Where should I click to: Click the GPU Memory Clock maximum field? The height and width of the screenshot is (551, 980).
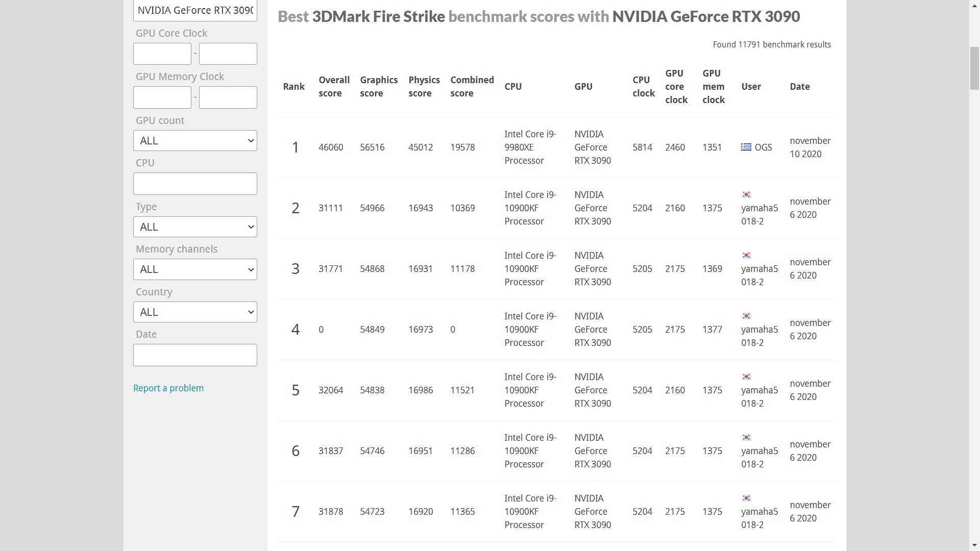pos(228,97)
